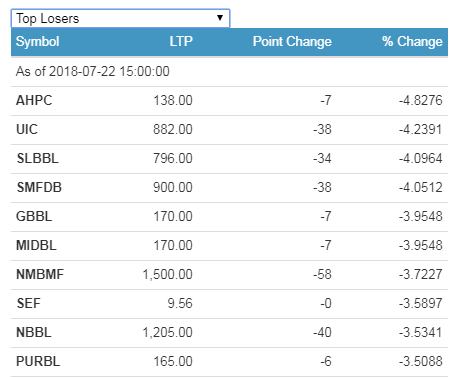Open the MIDBL stock symbol
This screenshot has width=463, height=378.
pyautogui.click(x=36, y=245)
